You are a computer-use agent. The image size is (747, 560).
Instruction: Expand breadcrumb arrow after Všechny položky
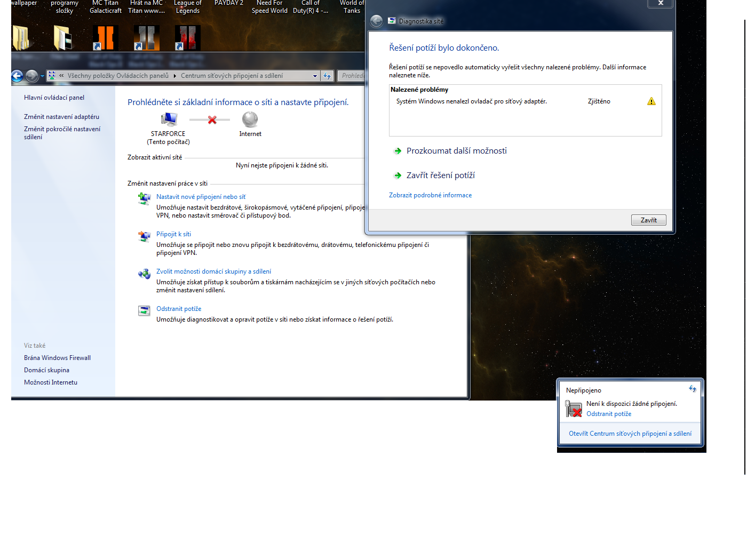pyautogui.click(x=174, y=76)
